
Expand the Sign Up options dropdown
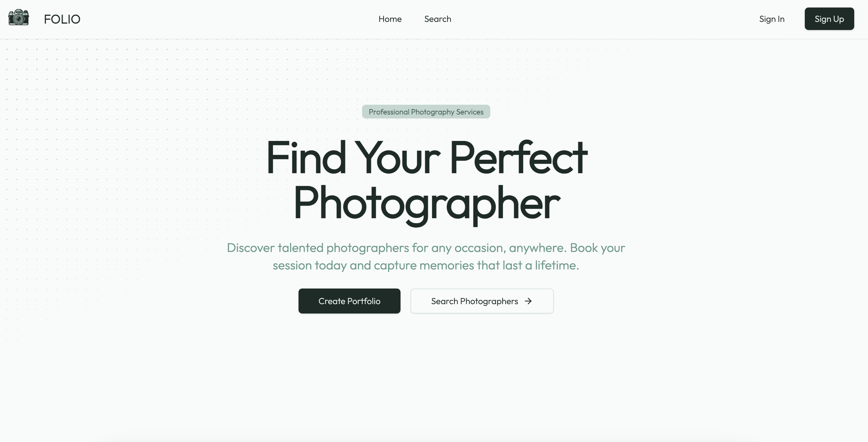(x=829, y=19)
